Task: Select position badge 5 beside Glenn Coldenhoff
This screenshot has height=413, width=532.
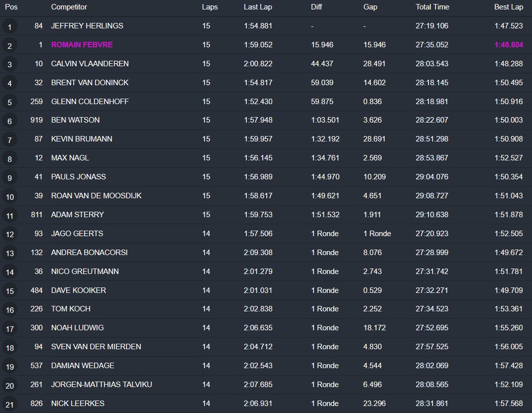Action: 9,102
